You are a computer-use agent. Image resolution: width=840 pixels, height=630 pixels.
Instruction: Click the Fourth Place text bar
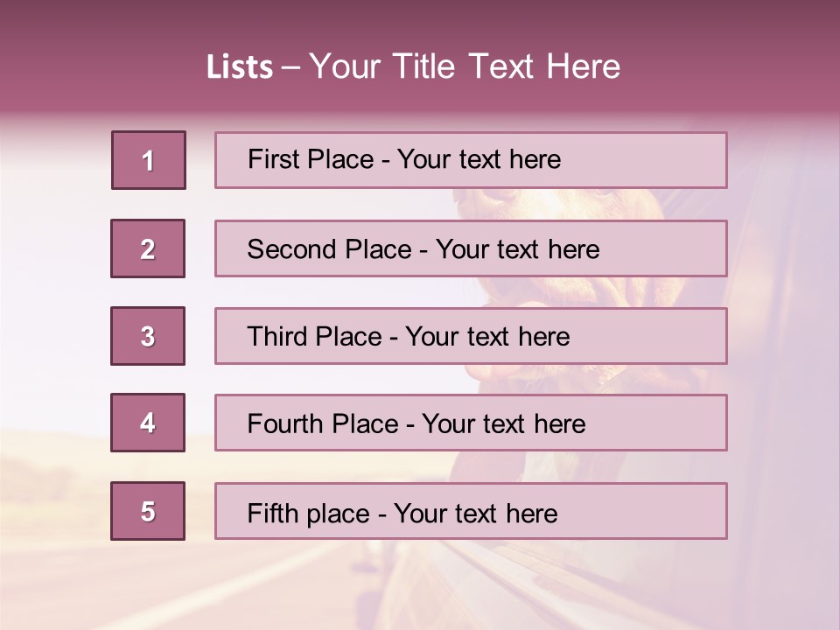471,423
